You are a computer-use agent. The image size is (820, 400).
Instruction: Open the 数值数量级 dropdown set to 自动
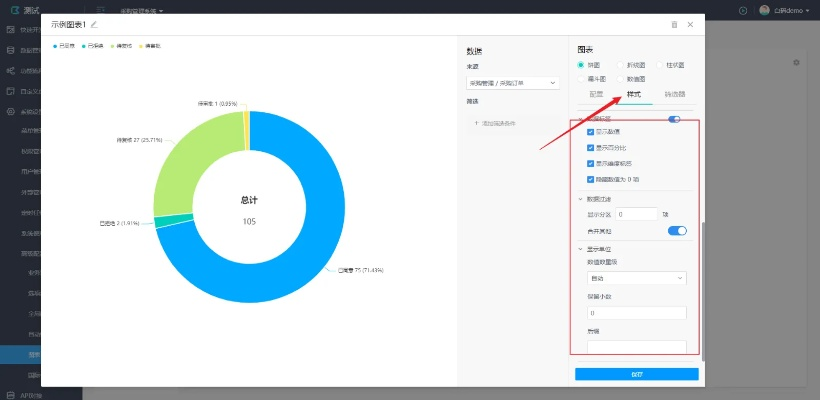click(x=636, y=278)
